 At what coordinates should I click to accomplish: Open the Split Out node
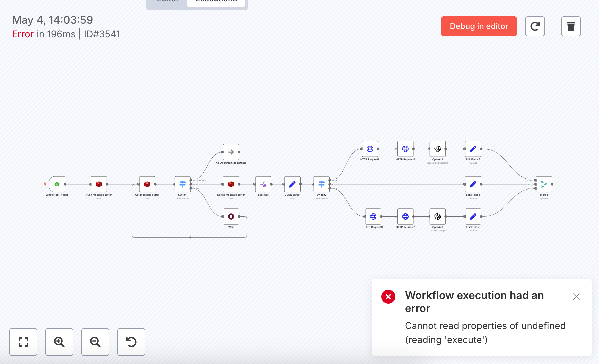point(263,184)
